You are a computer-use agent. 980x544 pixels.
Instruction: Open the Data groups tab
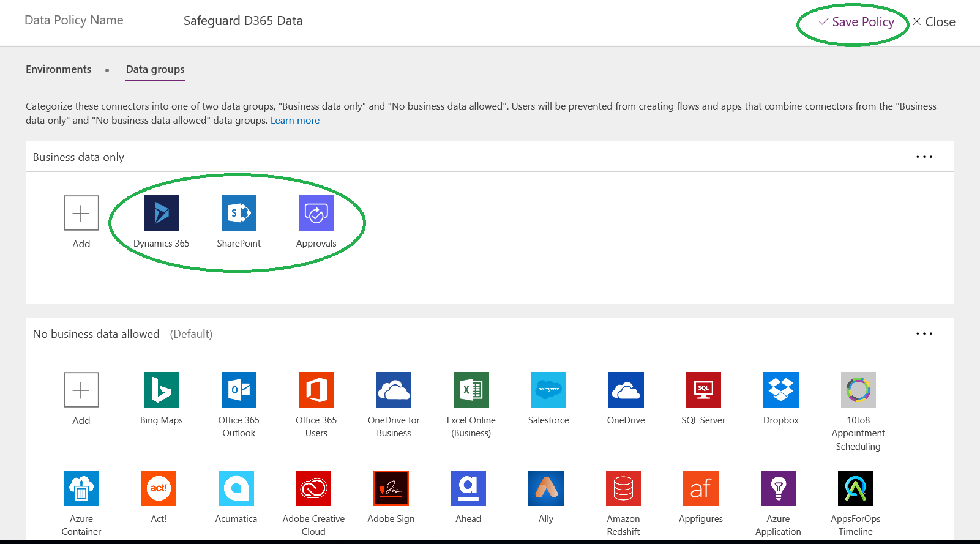click(155, 70)
